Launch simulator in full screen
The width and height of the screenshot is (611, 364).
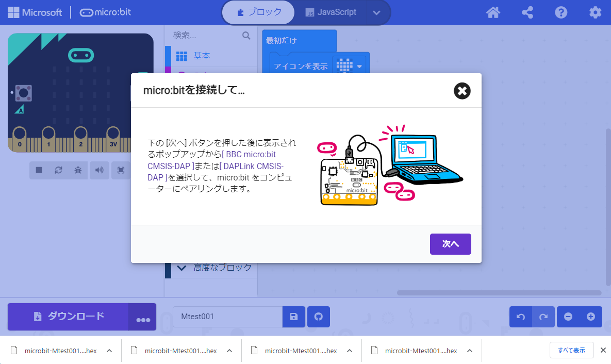121,170
